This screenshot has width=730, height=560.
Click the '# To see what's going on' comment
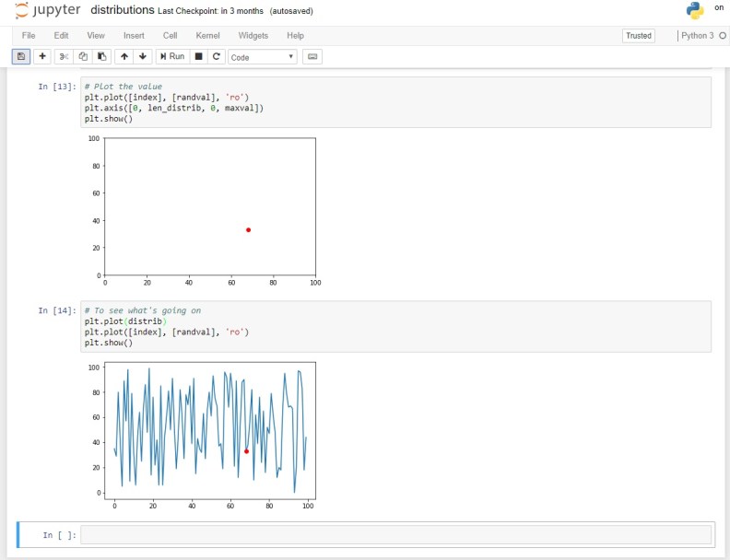(143, 310)
